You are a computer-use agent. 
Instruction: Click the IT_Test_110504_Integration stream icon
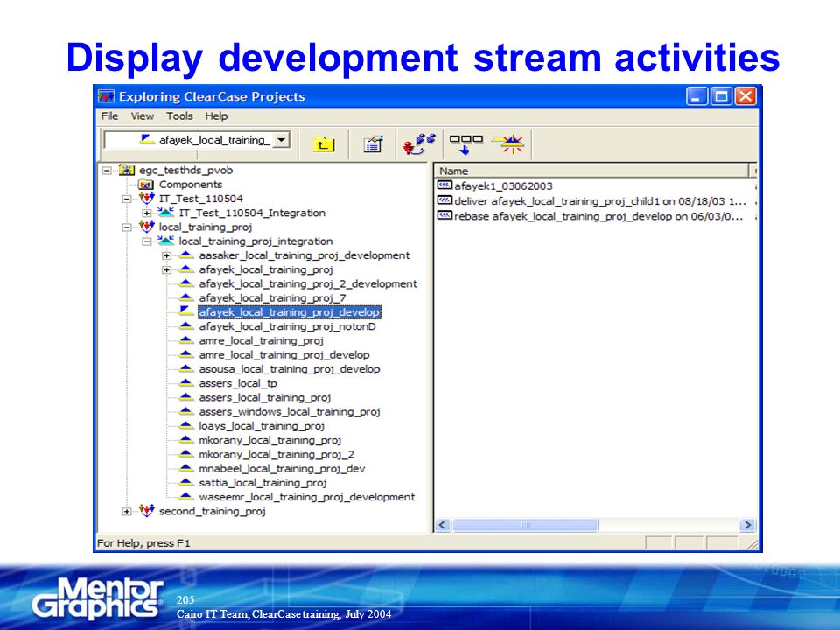click(166, 213)
